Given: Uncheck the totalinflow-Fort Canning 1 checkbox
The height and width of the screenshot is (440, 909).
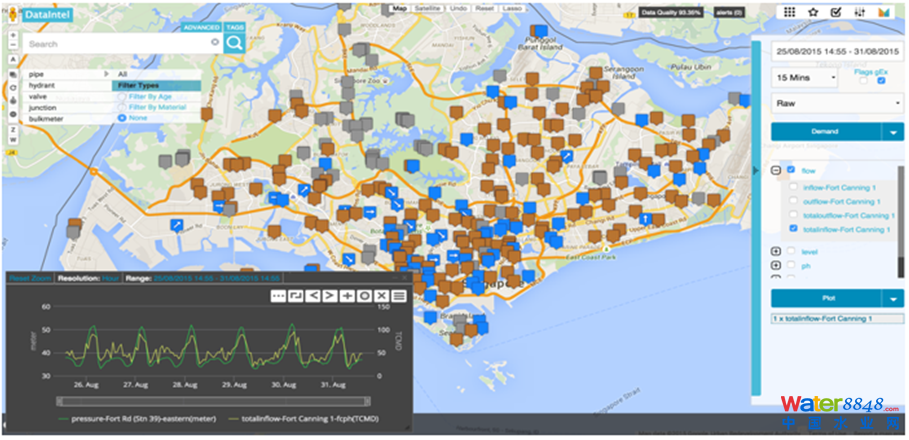Looking at the screenshot, I should 793,229.
